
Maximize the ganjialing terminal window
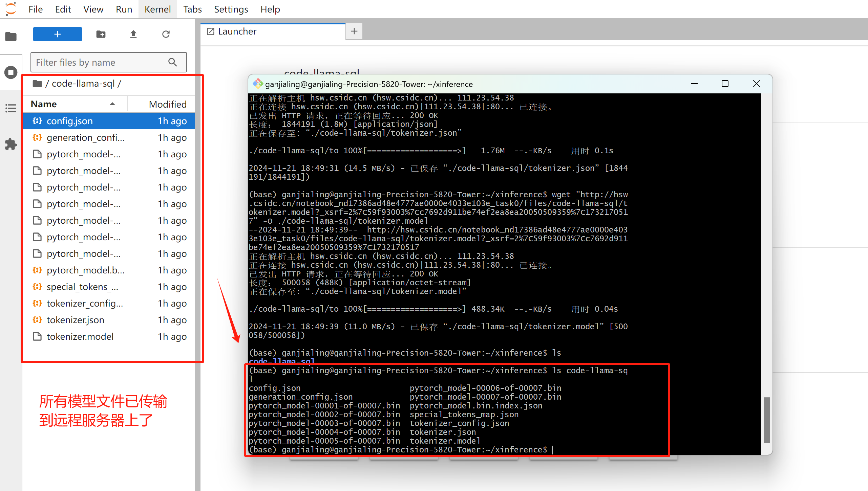pyautogui.click(x=725, y=84)
